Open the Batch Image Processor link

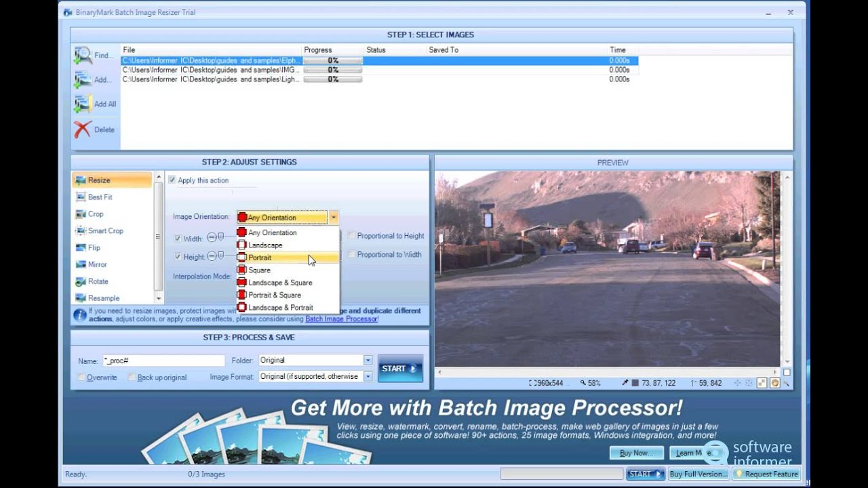click(342, 319)
